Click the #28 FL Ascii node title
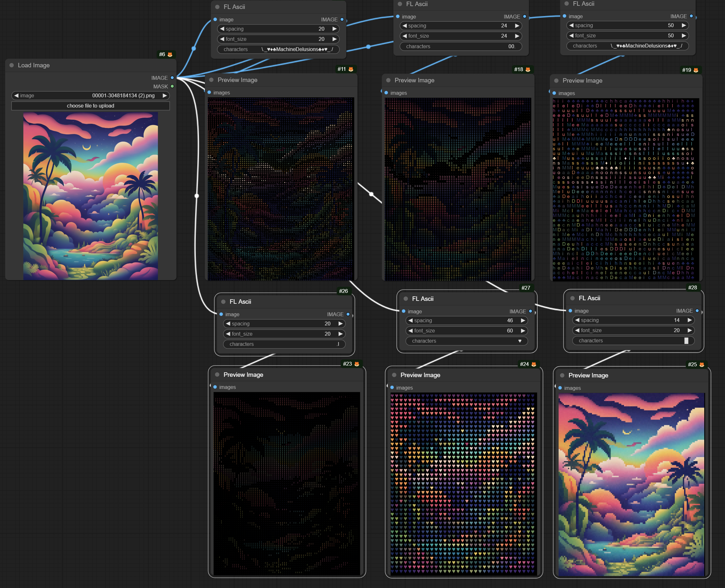The image size is (725, 588). [589, 298]
